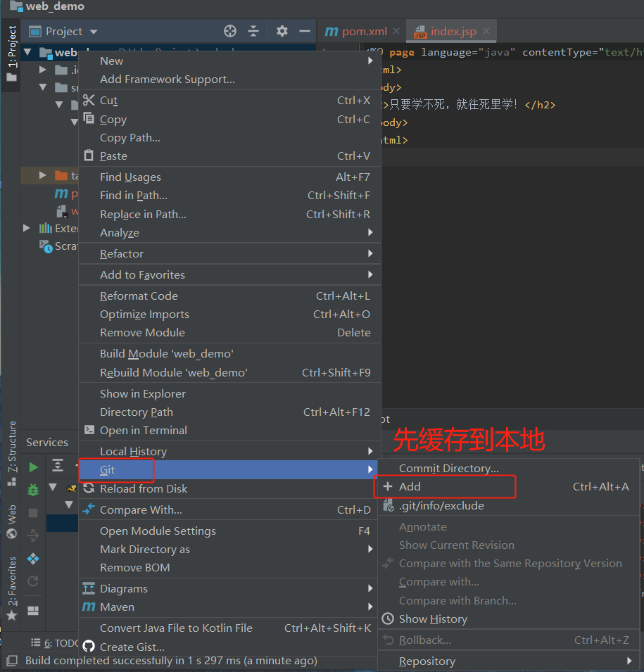Open the New submenu
This screenshot has width=644, height=672.
click(230, 61)
